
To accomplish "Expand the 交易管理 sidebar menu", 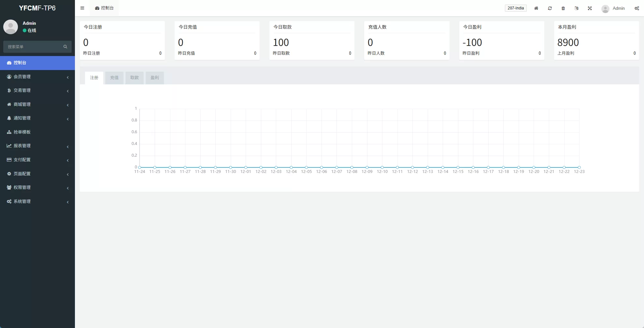I will 37,91.
